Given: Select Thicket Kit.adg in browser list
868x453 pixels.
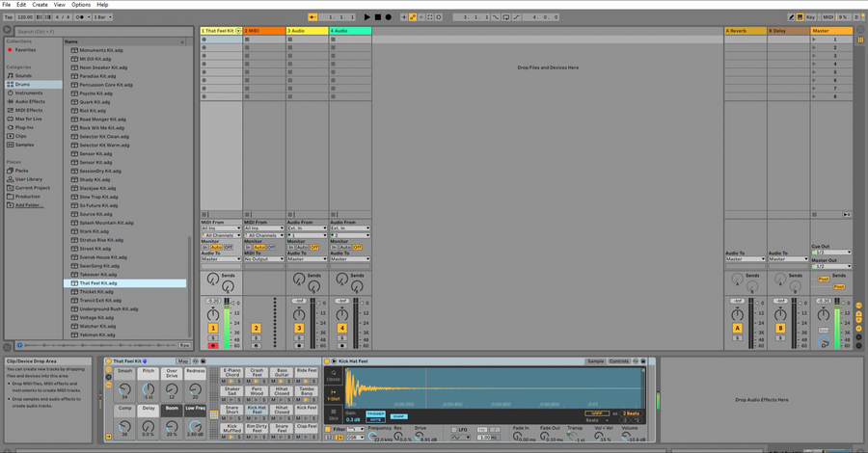Looking at the screenshot, I should [x=96, y=292].
